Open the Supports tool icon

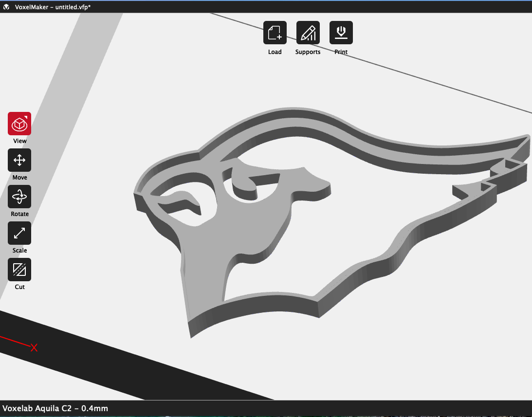tap(308, 33)
